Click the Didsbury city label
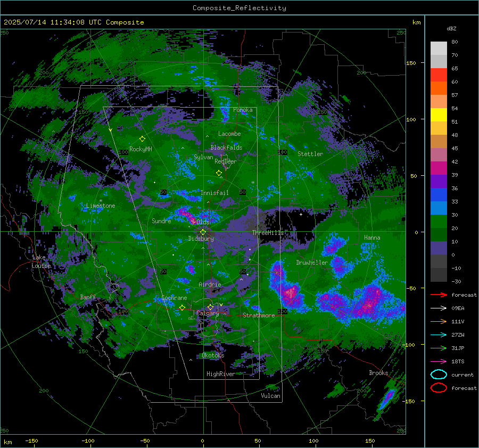The width and height of the screenshot is (479, 448). tap(201, 239)
